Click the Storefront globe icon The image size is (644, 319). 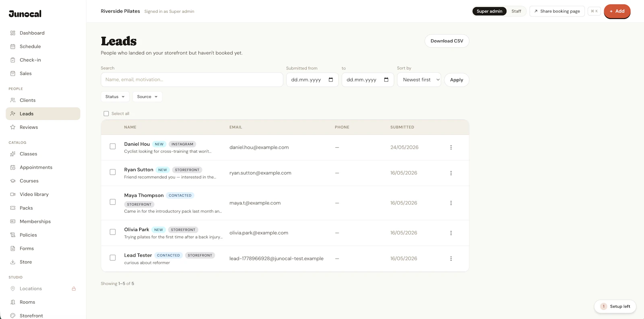coord(13,316)
